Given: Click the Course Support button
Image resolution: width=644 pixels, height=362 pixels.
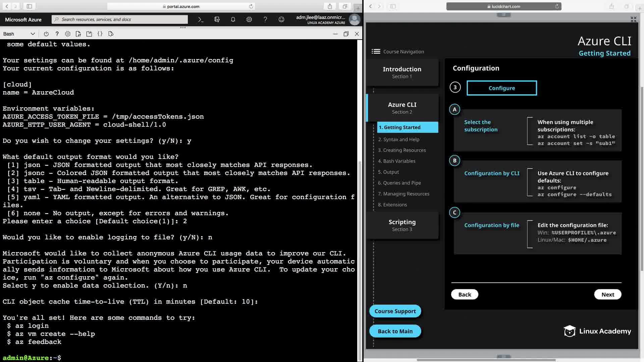Looking at the screenshot, I should (395, 311).
